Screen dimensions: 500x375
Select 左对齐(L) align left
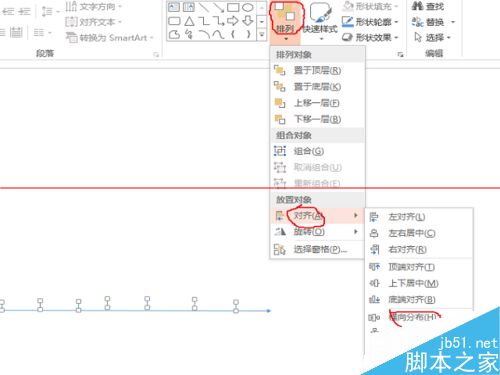click(x=419, y=217)
